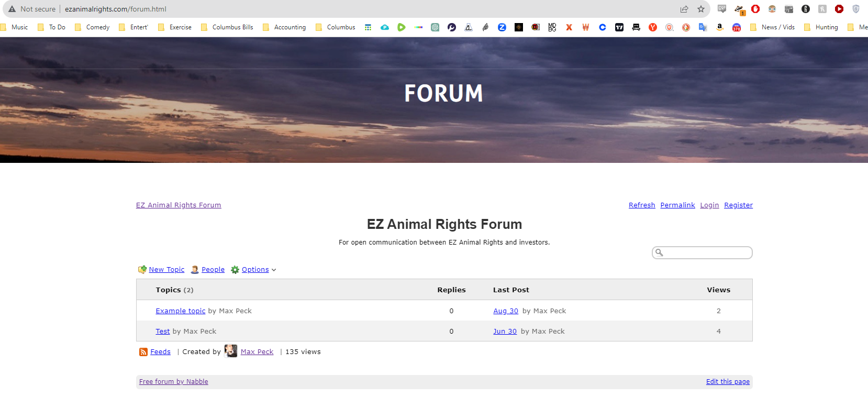Click the Not secure warning icon

click(12, 9)
